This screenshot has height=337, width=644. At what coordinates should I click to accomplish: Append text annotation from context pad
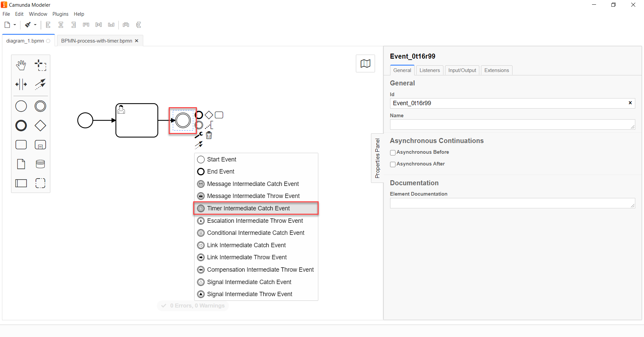point(209,125)
